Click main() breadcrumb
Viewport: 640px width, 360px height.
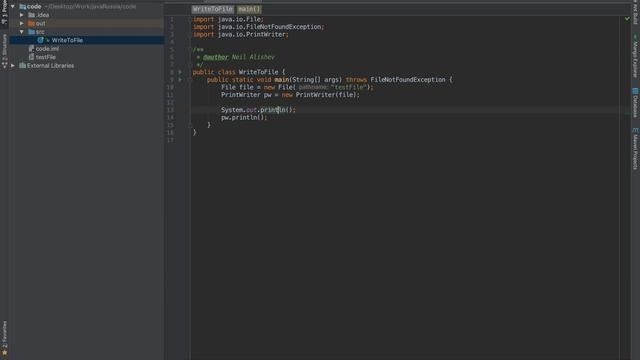[249, 9]
